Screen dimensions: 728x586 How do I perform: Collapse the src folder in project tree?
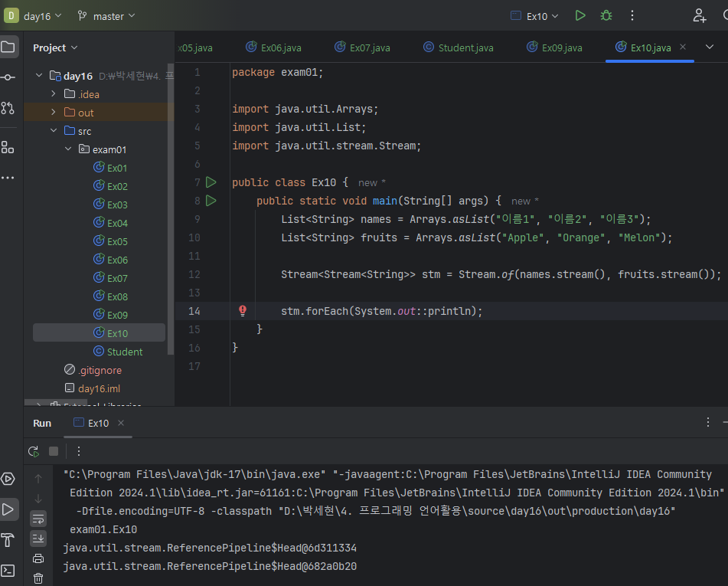pos(54,131)
